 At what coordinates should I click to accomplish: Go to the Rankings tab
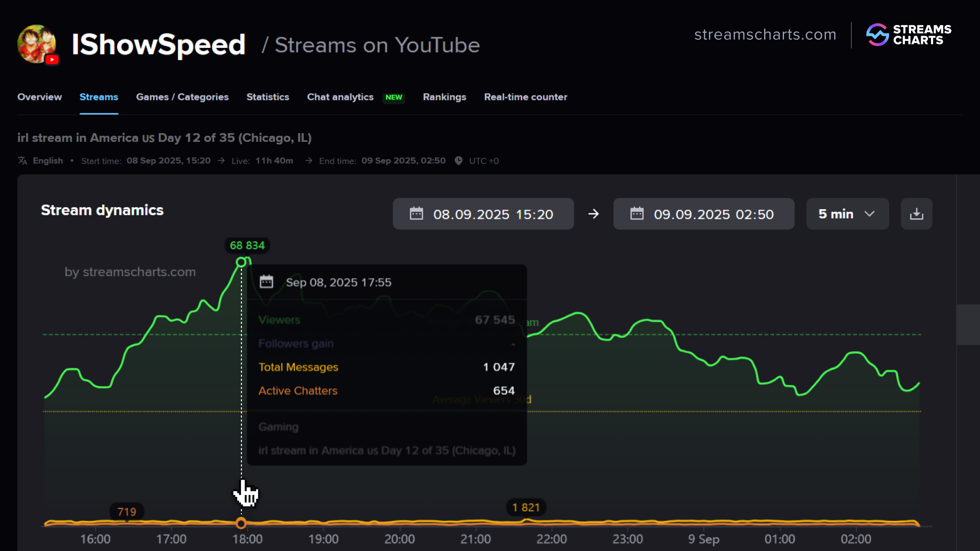coord(444,97)
